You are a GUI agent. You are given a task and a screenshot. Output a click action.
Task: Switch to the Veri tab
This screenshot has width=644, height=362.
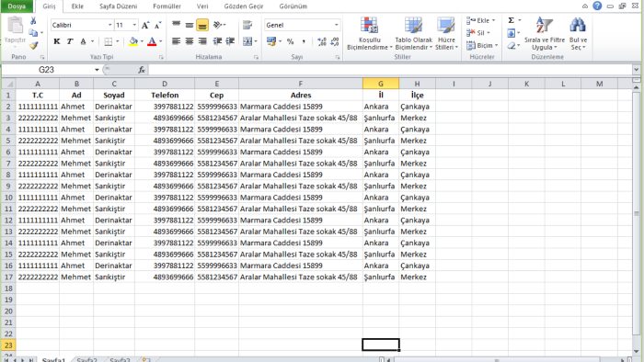point(202,6)
